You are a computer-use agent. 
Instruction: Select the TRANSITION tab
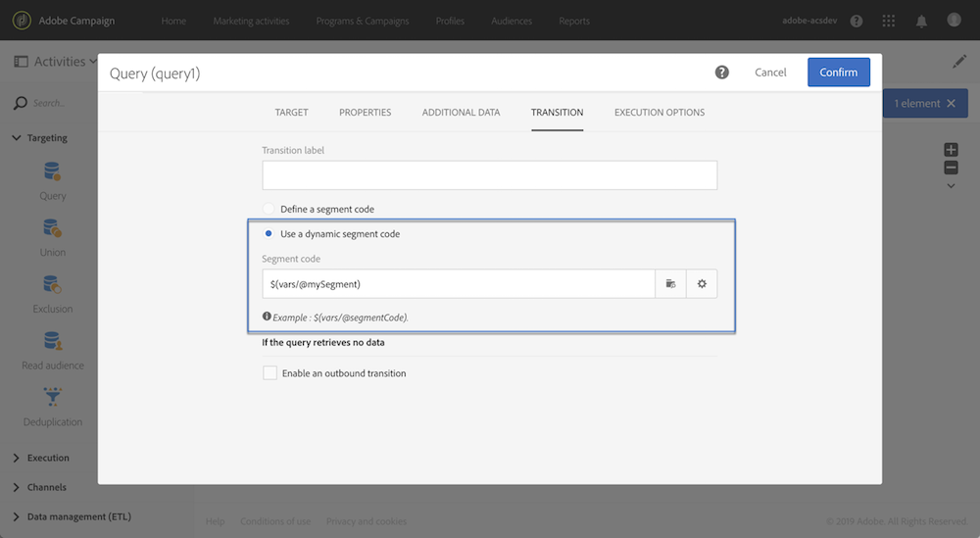(557, 113)
